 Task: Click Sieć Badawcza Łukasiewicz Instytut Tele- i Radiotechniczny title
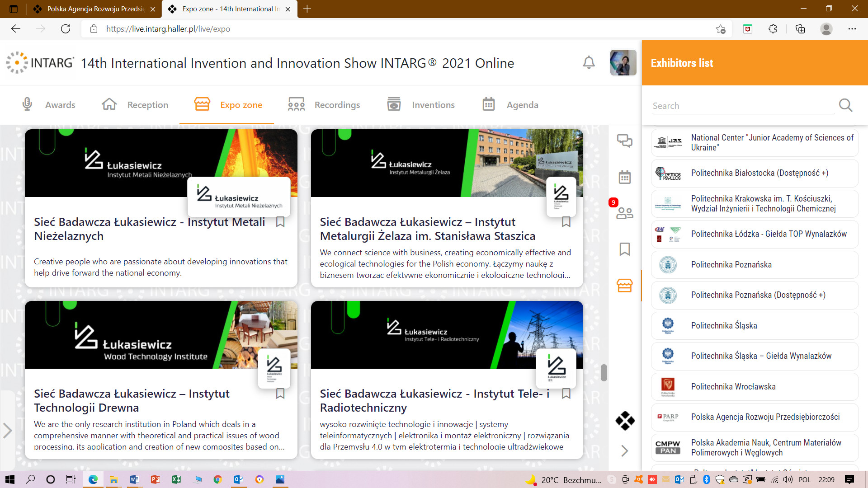434,401
